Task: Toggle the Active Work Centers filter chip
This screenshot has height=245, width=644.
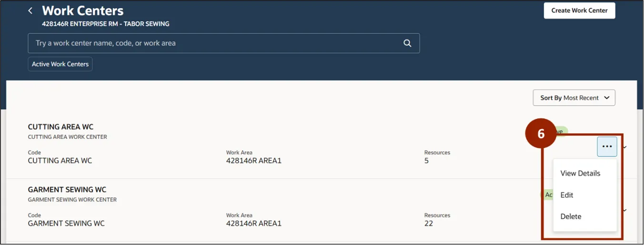Action: (x=60, y=64)
